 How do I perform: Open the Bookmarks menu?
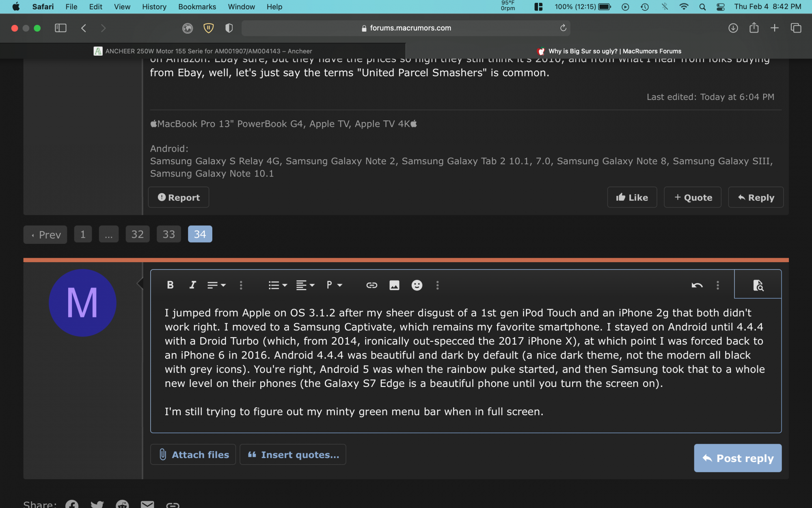coord(197,7)
